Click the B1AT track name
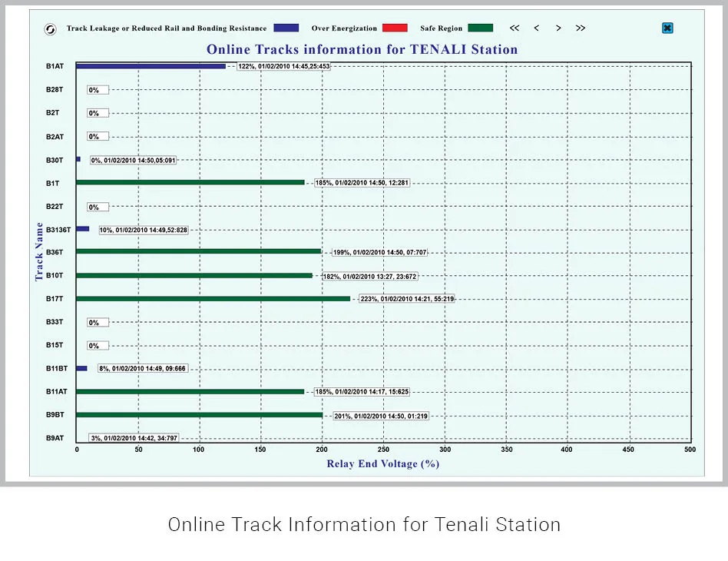The height and width of the screenshot is (561, 728). tap(55, 66)
